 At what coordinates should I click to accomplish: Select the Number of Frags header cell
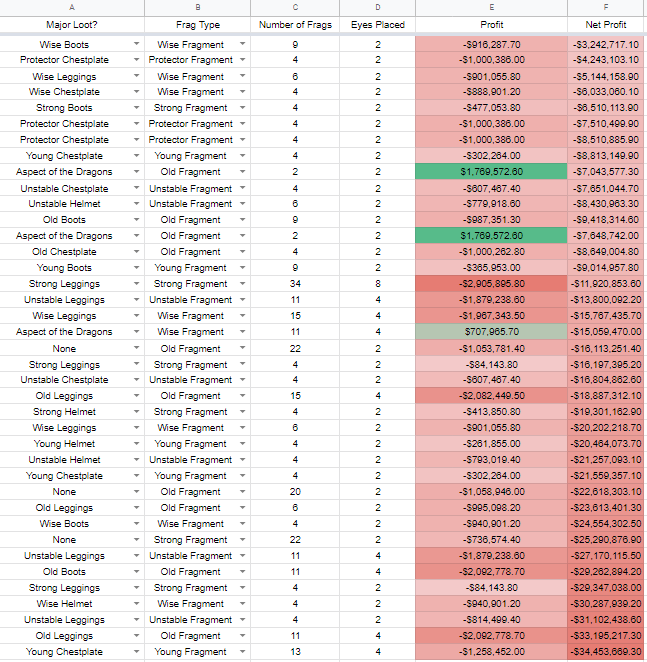click(x=295, y=25)
